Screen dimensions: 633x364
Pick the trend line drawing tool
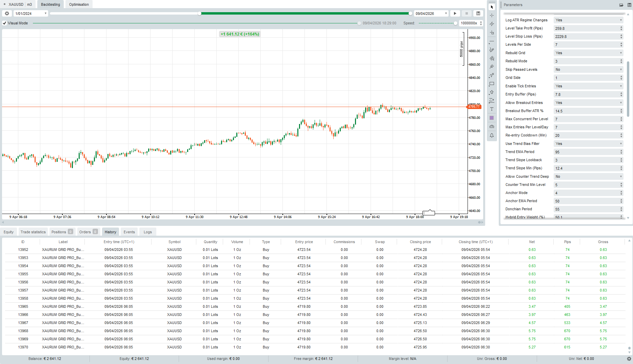point(492,41)
